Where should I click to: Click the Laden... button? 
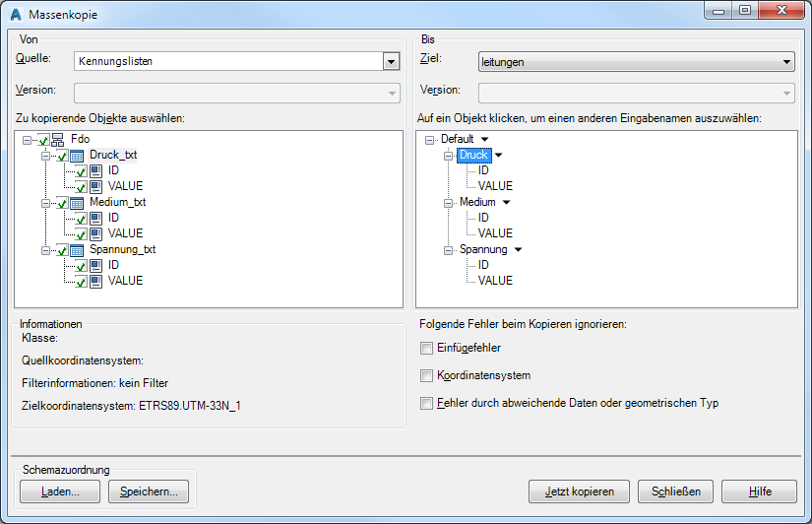[x=59, y=491]
